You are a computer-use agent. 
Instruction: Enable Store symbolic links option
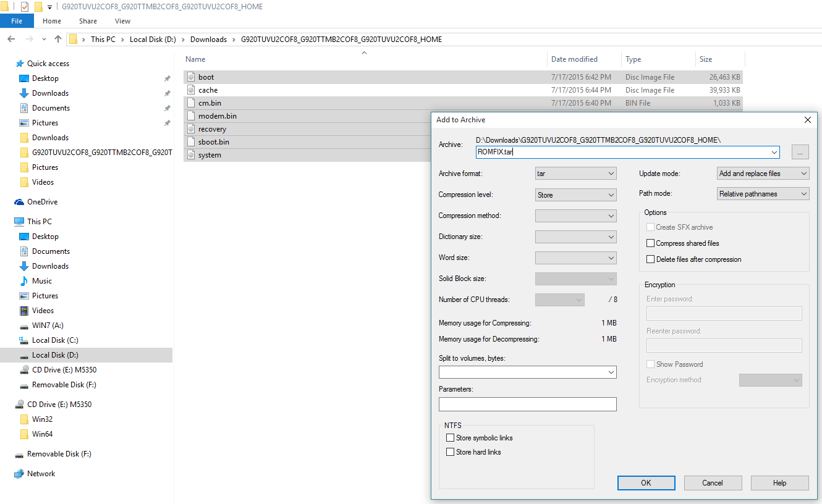pos(450,438)
